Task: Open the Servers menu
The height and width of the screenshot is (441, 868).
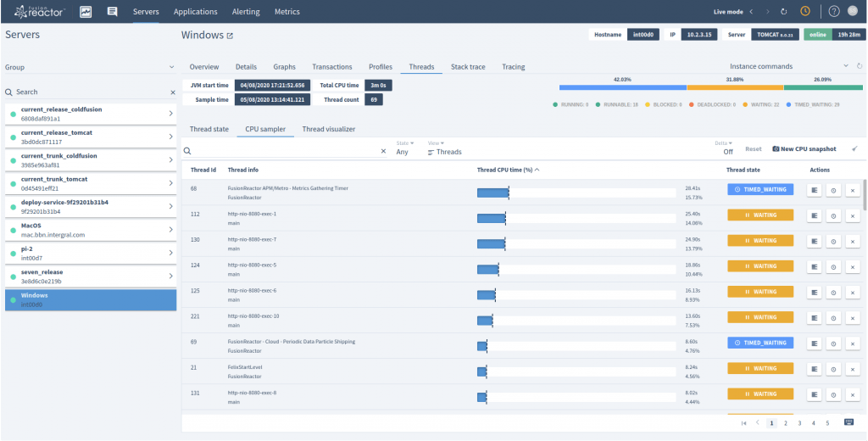Action: coord(146,12)
